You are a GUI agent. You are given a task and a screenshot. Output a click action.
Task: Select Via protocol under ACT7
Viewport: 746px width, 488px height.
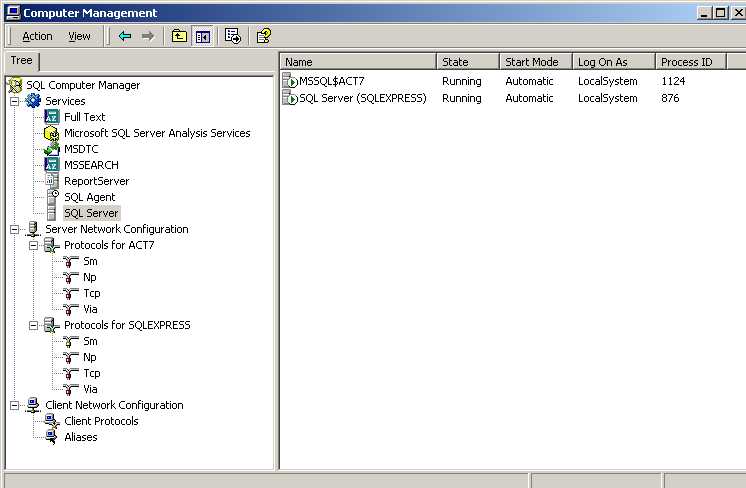tap(90, 309)
